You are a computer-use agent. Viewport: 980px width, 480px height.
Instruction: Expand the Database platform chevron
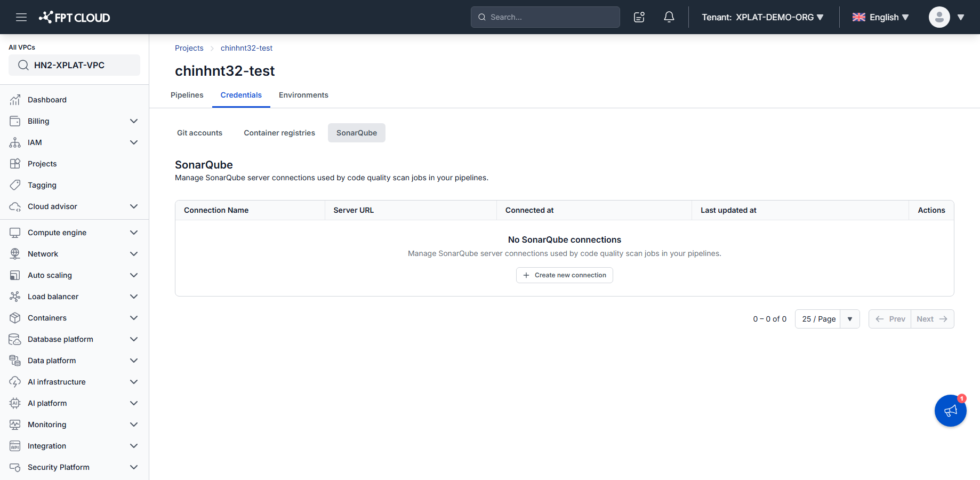(x=134, y=339)
